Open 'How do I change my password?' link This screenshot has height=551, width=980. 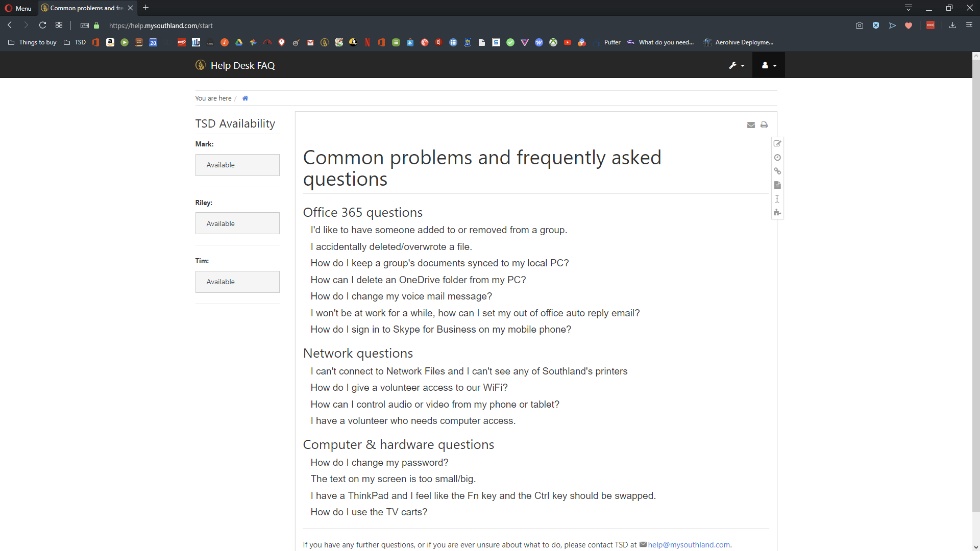point(379,463)
